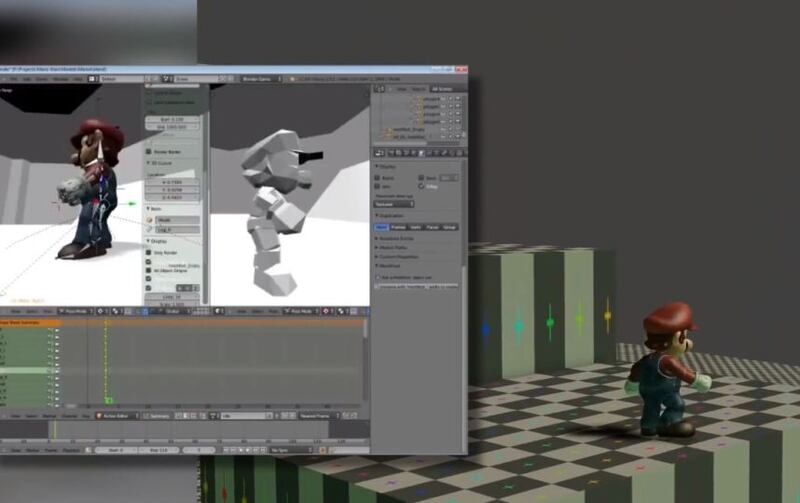Select Frames duplication option
This screenshot has height=503, width=800.
[x=398, y=227]
